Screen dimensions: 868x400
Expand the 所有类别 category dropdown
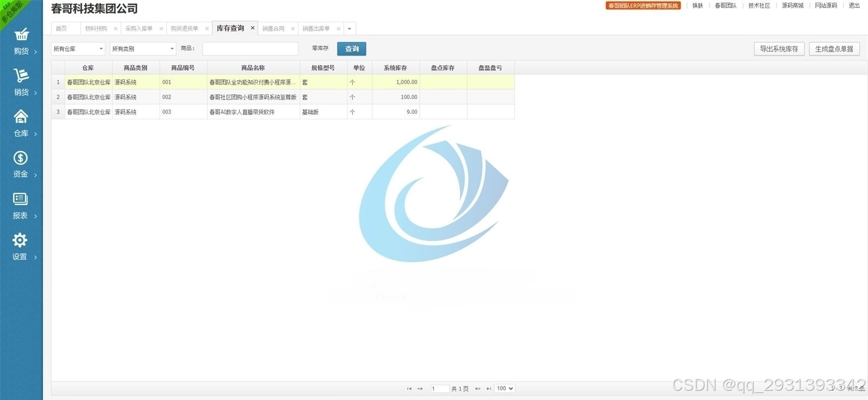[x=143, y=49]
